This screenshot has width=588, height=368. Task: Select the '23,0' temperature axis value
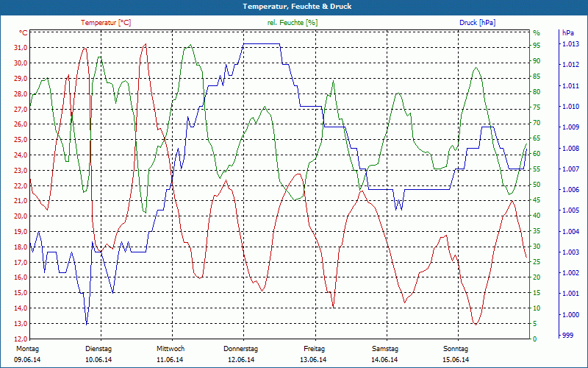pyautogui.click(x=21, y=171)
